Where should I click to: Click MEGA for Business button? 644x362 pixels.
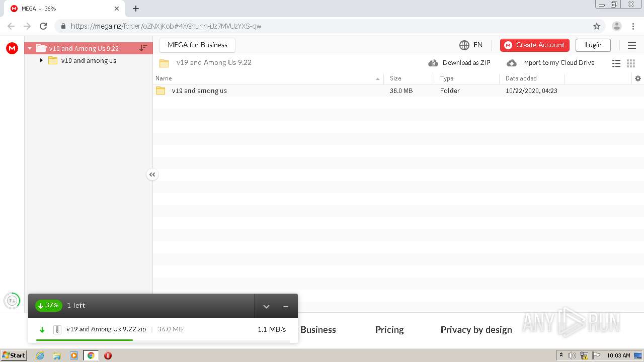(x=197, y=45)
